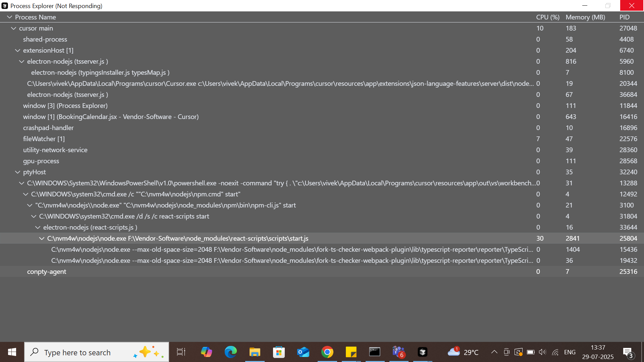Collapse the Process Name header chevron

(x=9, y=17)
